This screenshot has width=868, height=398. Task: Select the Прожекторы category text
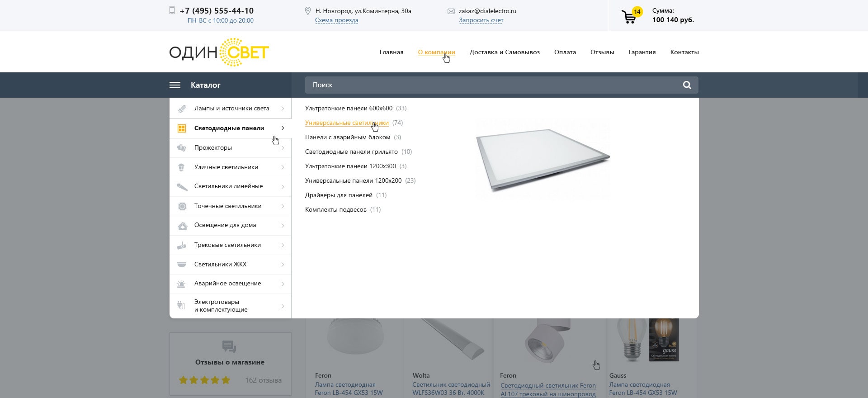coord(213,147)
